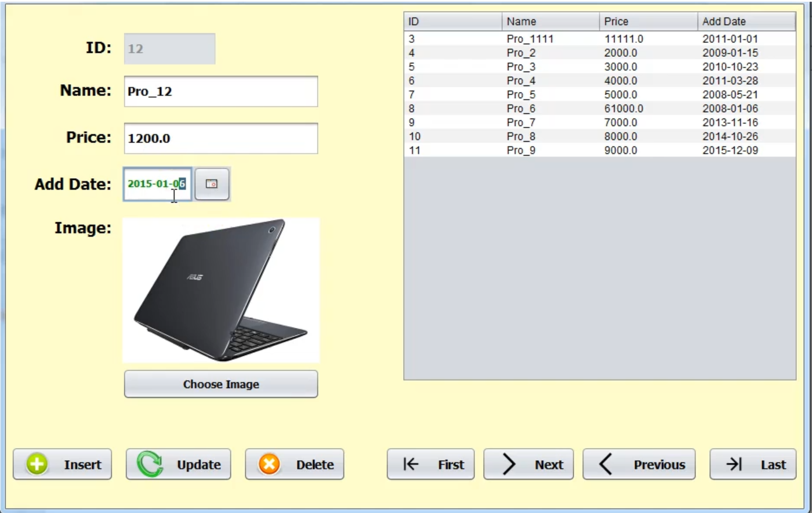Viewport: 812px width, 513px height.
Task: Click the date cell 2011-01-01
Action: [x=746, y=39]
